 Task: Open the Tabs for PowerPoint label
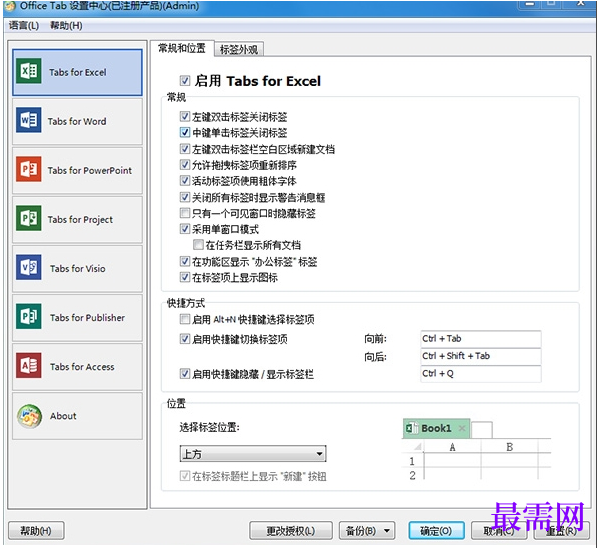(x=90, y=170)
